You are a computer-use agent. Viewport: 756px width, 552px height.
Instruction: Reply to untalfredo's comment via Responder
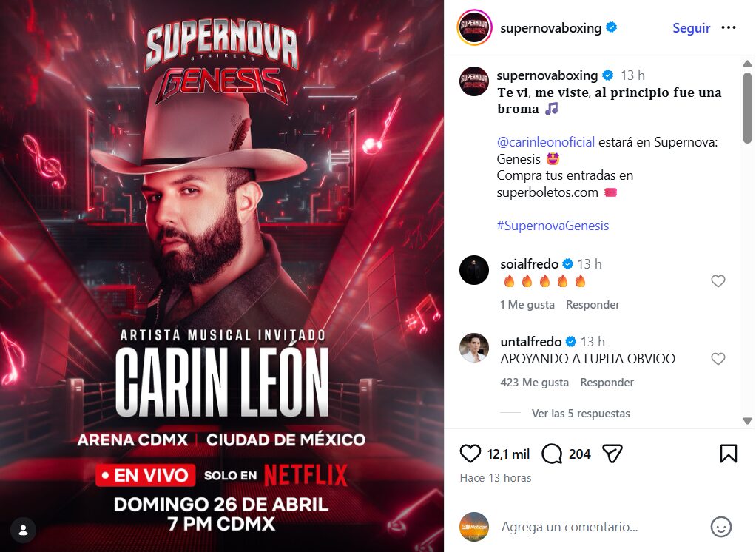[607, 383]
